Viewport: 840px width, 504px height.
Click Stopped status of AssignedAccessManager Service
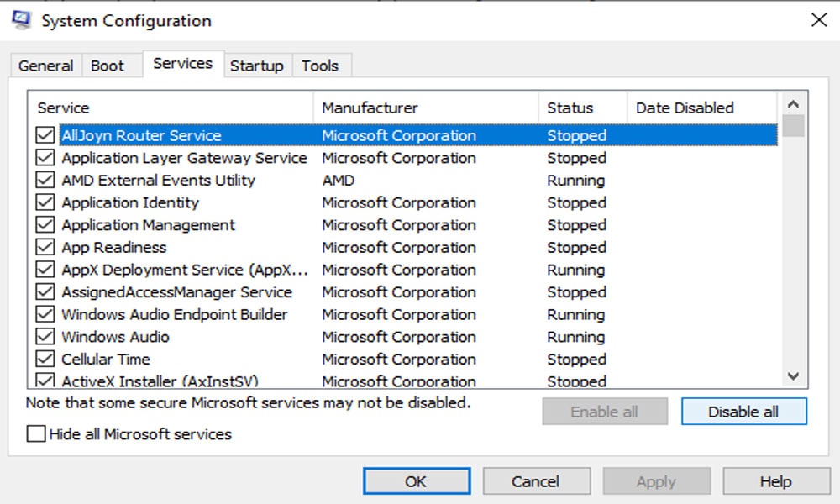(576, 292)
